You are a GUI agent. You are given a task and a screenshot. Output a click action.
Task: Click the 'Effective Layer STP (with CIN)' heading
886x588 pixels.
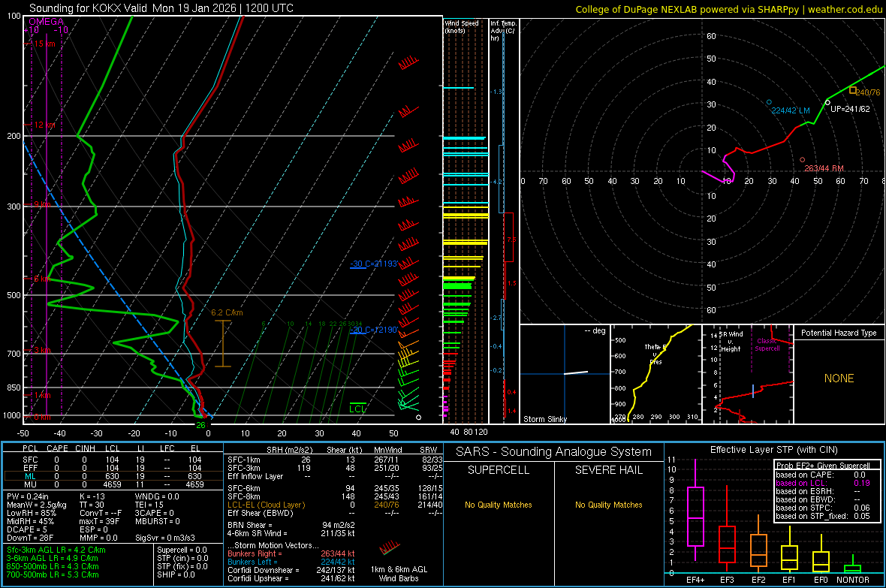pyautogui.click(x=774, y=450)
